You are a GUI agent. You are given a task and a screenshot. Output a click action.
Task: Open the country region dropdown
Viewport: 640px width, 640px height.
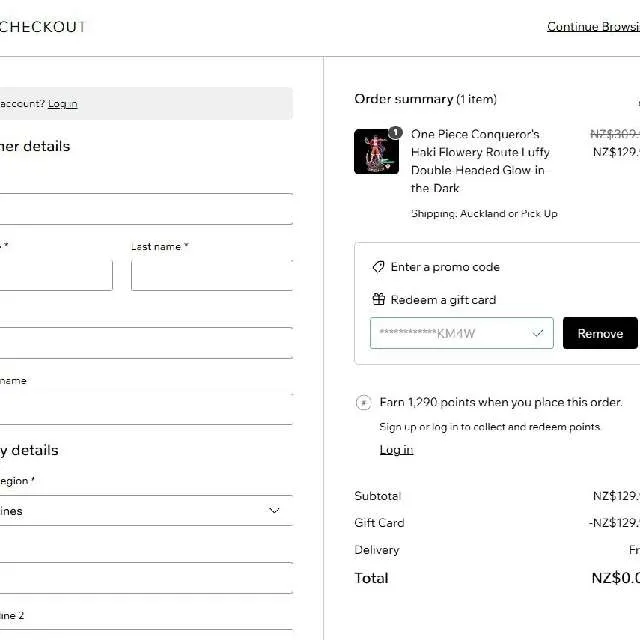[146, 511]
